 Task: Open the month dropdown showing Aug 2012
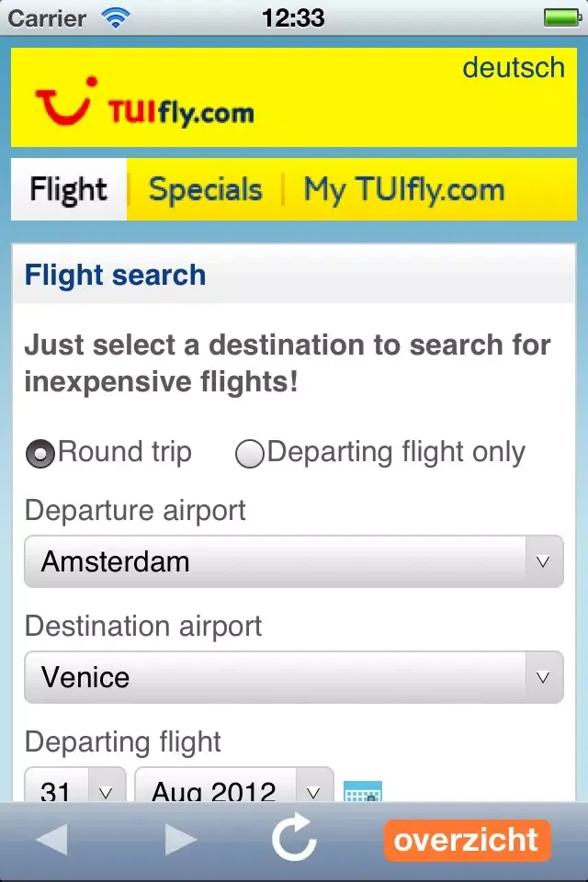click(233, 790)
